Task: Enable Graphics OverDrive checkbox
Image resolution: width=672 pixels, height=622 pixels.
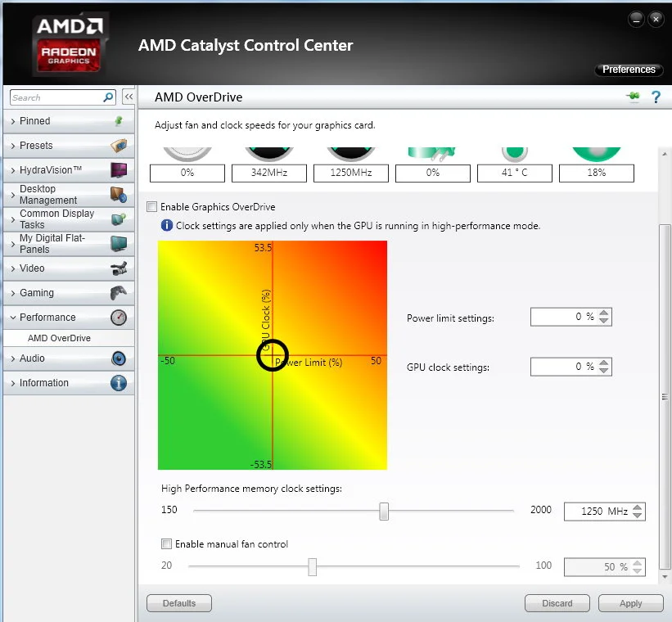Action: coord(151,206)
